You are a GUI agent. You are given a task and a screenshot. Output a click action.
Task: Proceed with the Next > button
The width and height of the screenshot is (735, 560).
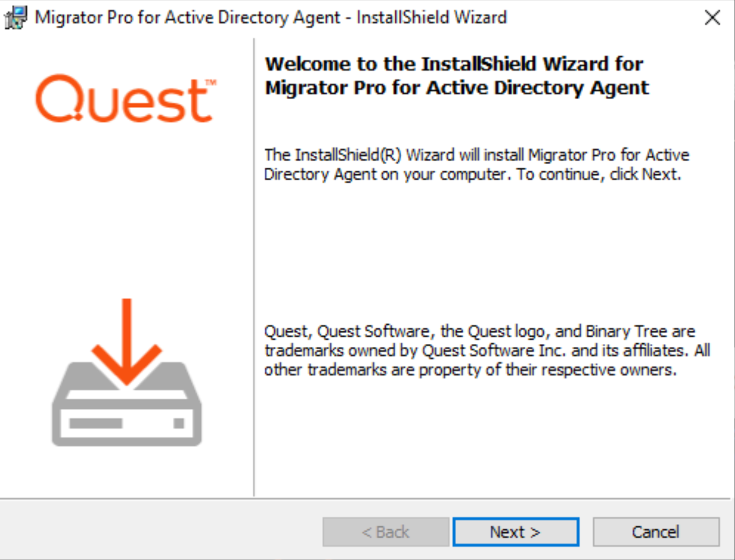(515, 532)
